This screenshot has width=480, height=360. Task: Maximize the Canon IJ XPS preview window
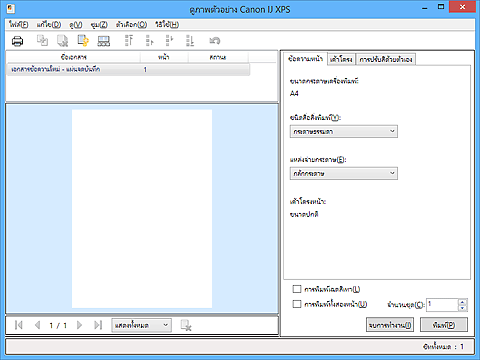tap(441, 7)
